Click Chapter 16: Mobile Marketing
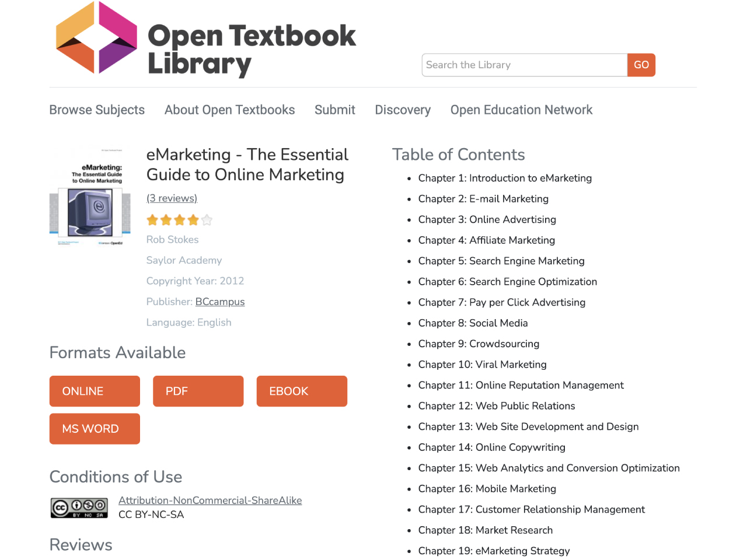Screen dimensions: 747x560 (x=487, y=489)
